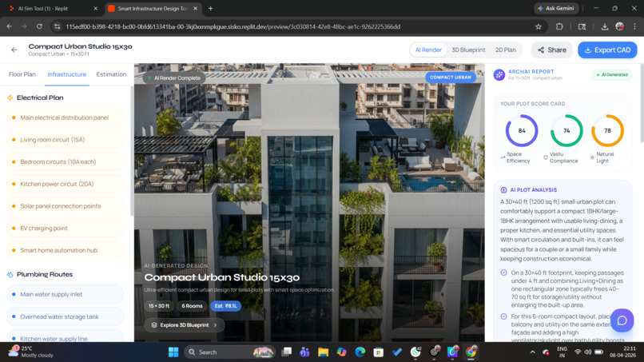This screenshot has height=362, width=644.
Task: Click Export CAD button
Action: tap(607, 50)
